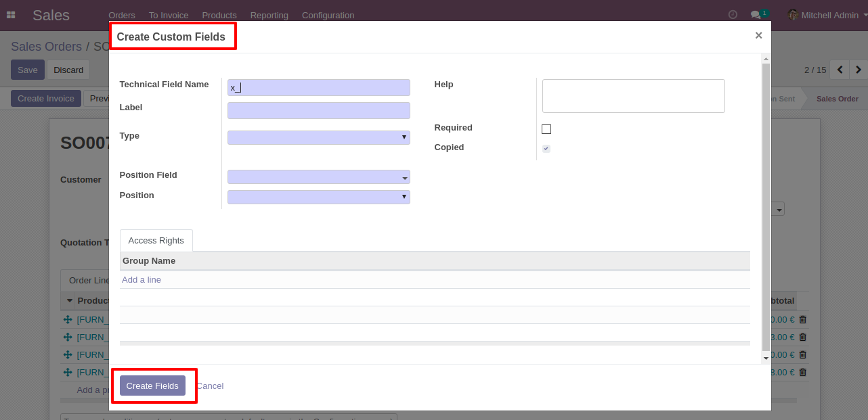This screenshot has width=868, height=420.
Task: Grab the fourth order line drag handle
Action: pyautogui.click(x=68, y=372)
